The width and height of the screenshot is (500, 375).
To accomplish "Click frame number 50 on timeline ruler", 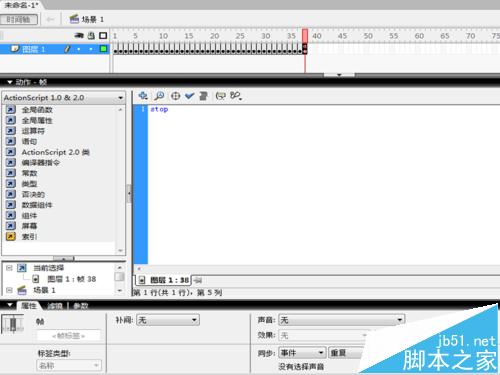I will [368, 36].
